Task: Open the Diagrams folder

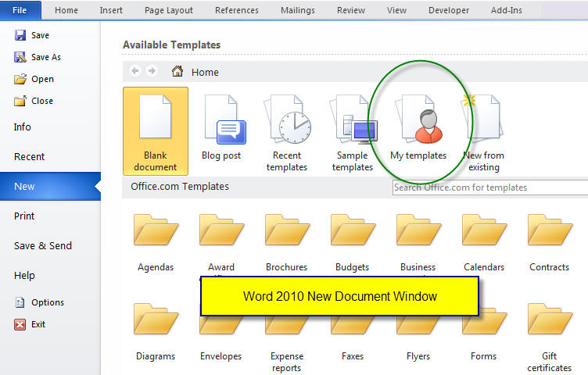Action: point(156,319)
